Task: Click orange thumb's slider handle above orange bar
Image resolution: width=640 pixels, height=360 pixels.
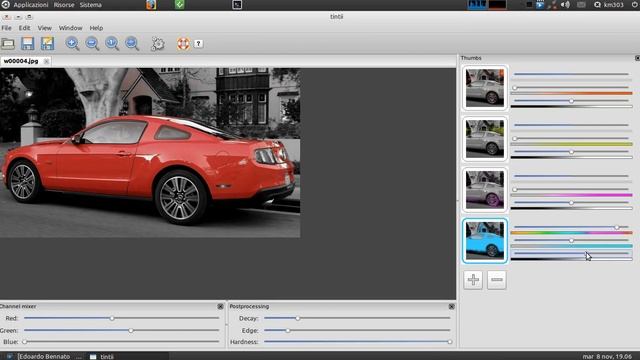Action: 515,88
